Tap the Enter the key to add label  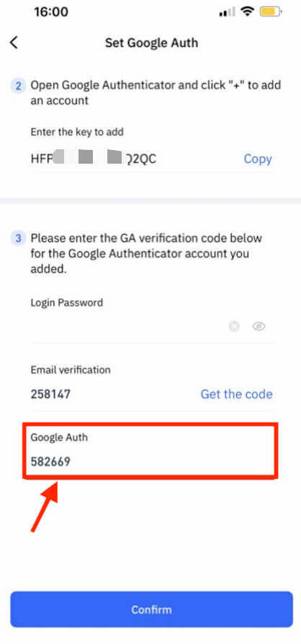pyautogui.click(x=77, y=132)
